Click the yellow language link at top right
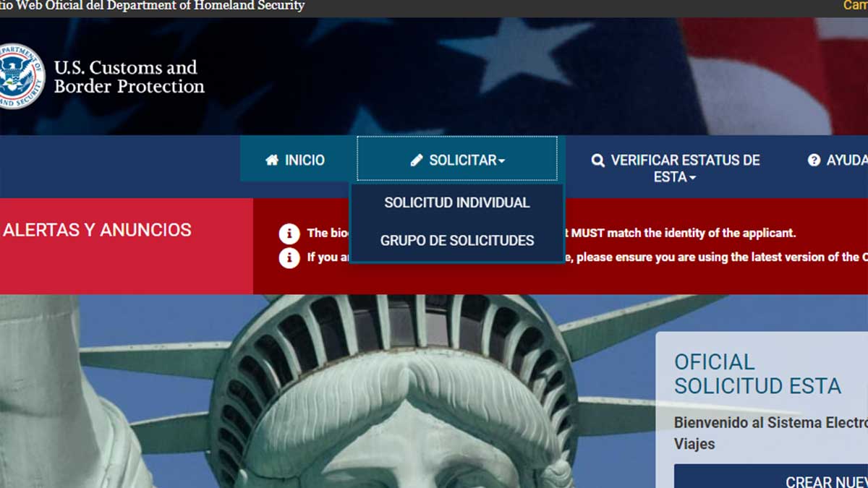868x488 pixels. tap(855, 6)
